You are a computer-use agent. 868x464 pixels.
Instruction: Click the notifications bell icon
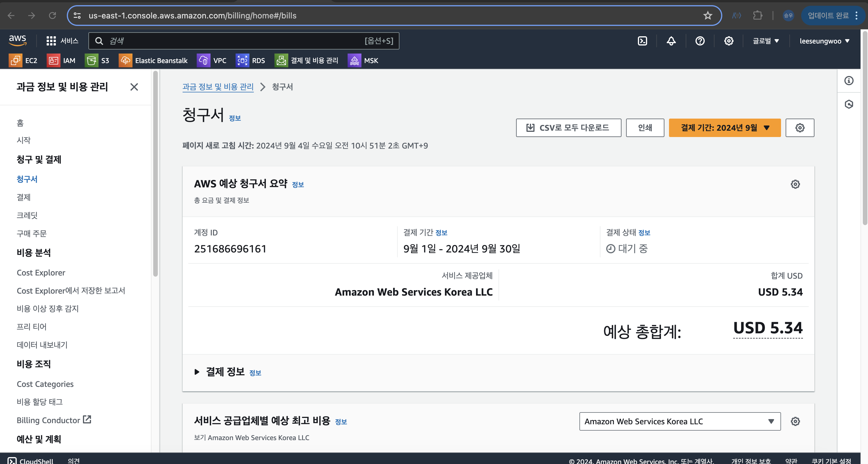(671, 41)
